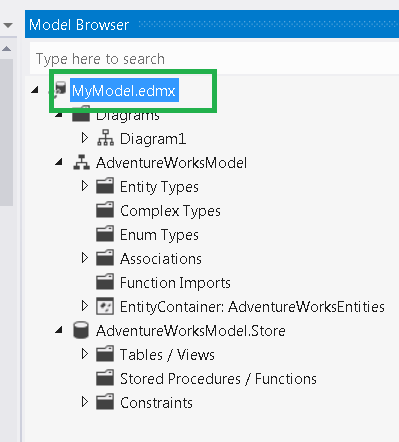Select the Entity Types label
Viewport: 399px width, 442px height.
(159, 187)
